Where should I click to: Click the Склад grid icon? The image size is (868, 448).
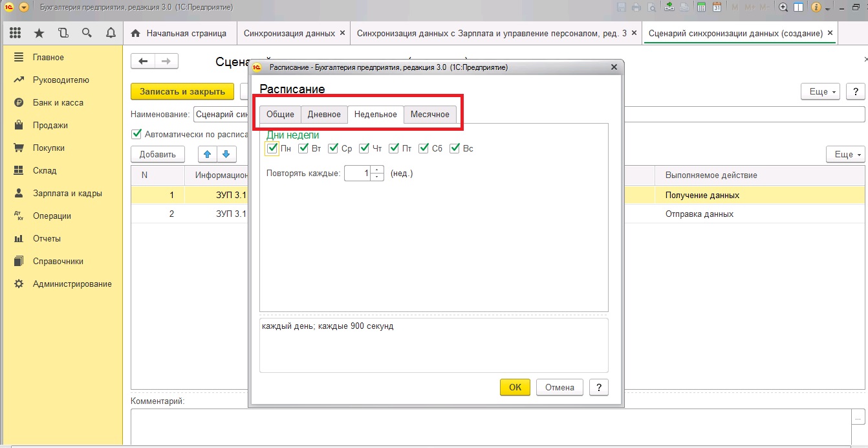point(19,170)
